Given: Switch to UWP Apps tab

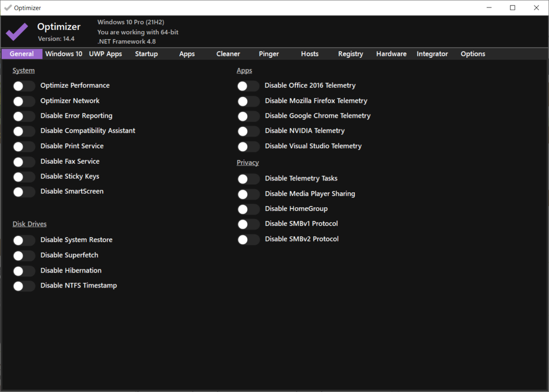Looking at the screenshot, I should click(106, 54).
